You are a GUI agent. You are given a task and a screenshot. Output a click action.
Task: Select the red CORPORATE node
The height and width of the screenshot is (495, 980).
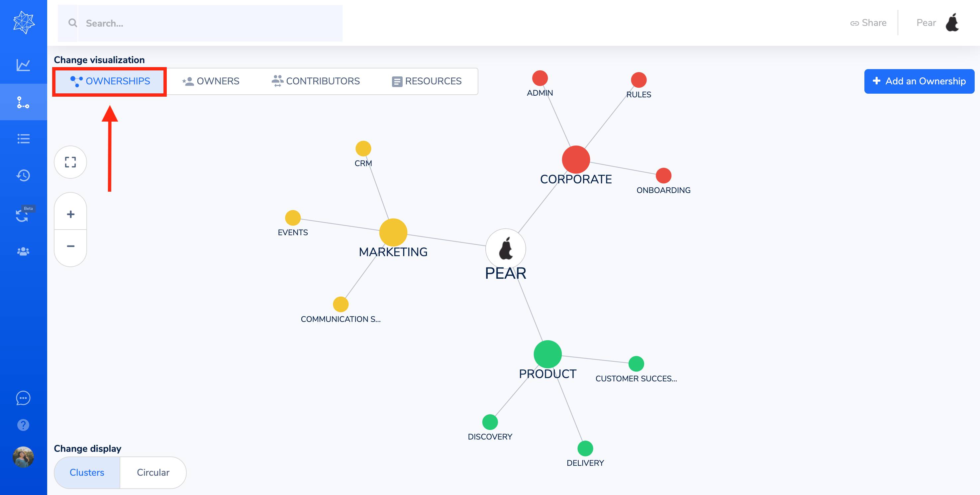pos(576,159)
